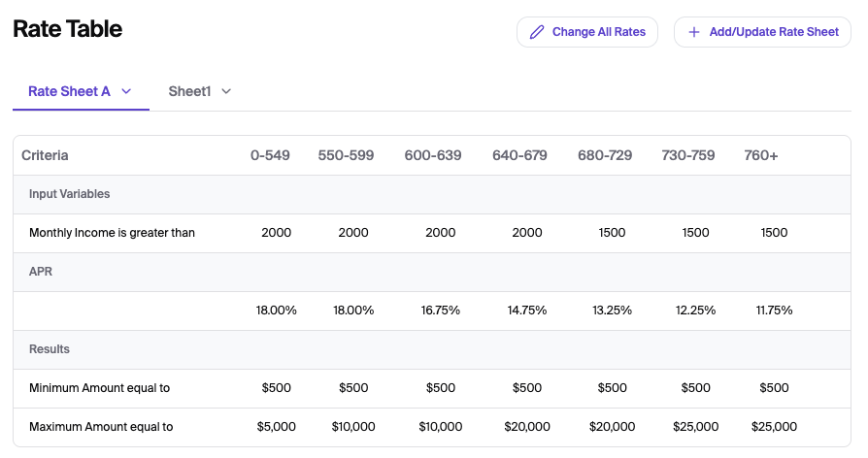Image resolution: width=868 pixels, height=458 pixels.
Task: Select the Rate Sheet A tab
Action: (69, 91)
